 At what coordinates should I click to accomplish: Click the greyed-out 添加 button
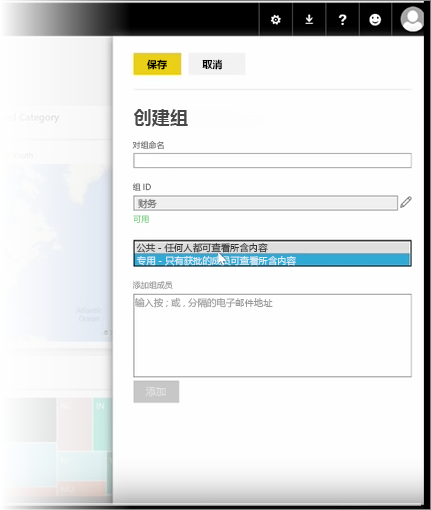pos(156,392)
